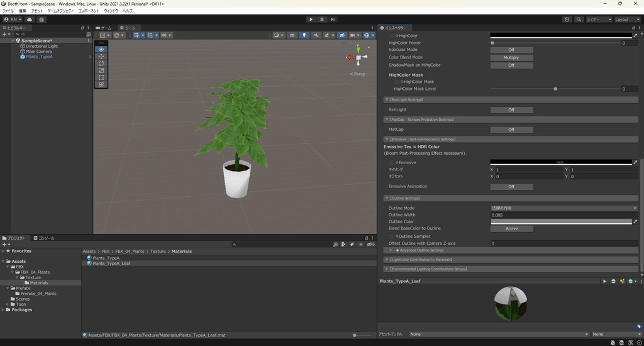Expand the Advanced Outline Settings foldout
644x346 pixels.
391,250
